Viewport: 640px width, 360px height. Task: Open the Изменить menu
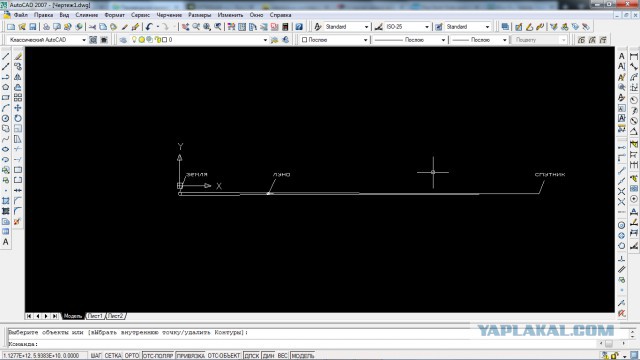[x=230, y=15]
